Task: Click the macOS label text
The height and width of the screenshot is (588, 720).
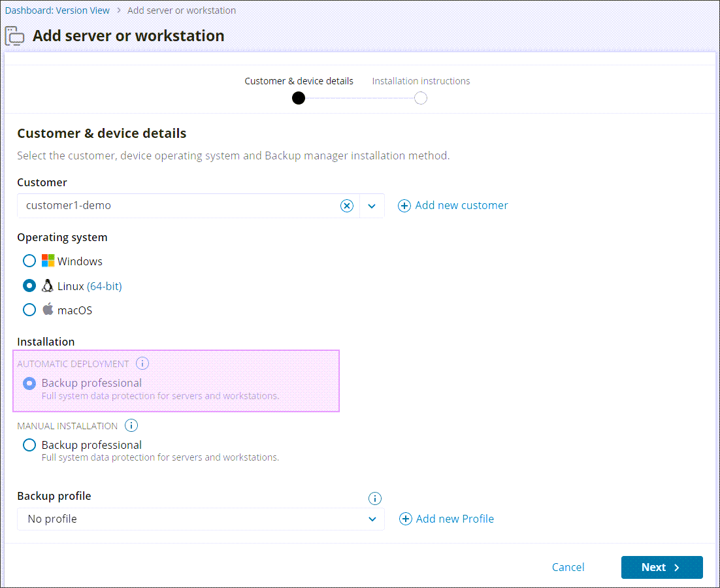Action: pyautogui.click(x=75, y=310)
